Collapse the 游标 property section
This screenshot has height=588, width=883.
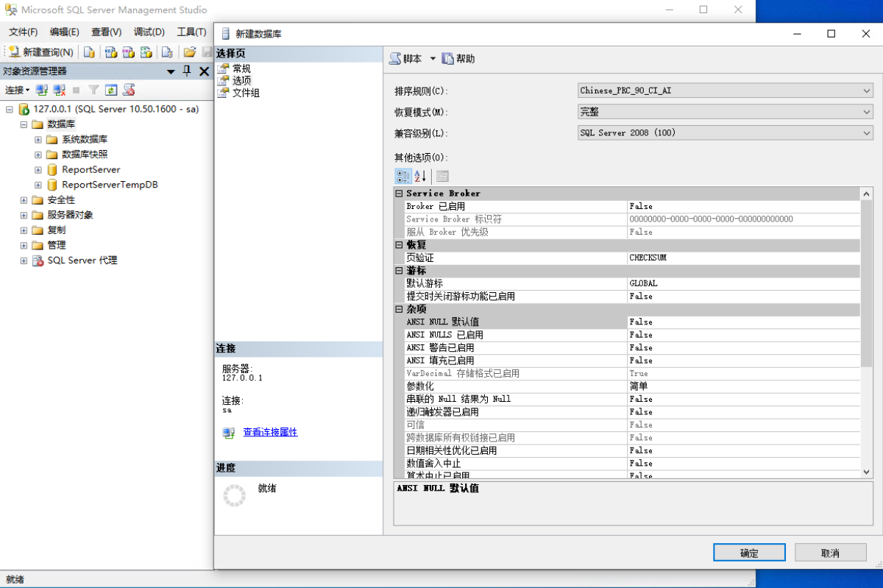click(400, 271)
